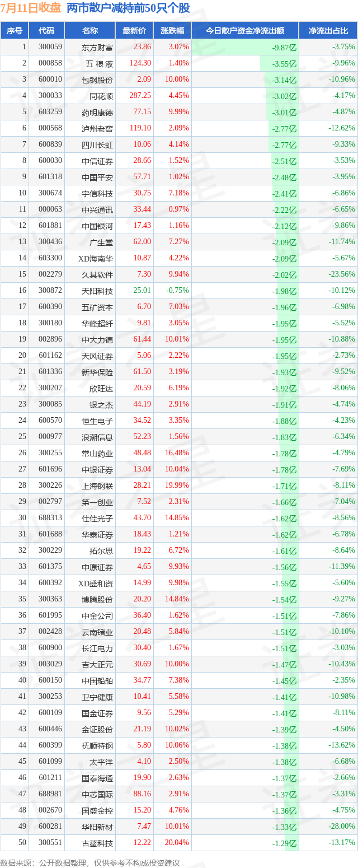Select 中国平安 row name

(x=97, y=177)
